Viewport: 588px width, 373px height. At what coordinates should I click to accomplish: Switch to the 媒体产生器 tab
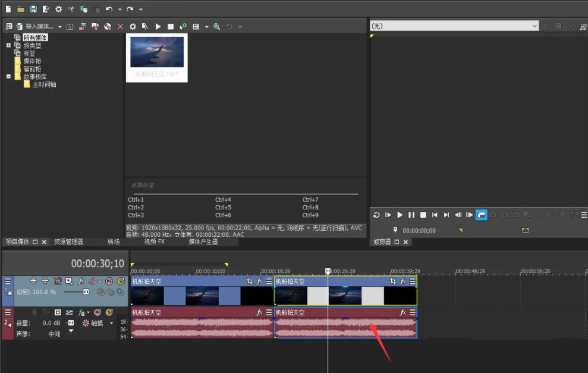pyautogui.click(x=203, y=242)
